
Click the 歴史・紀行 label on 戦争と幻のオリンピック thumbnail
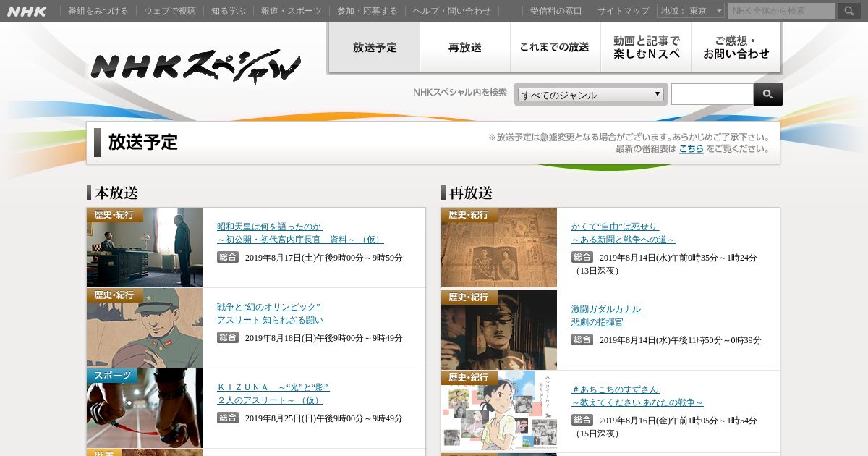tap(114, 295)
